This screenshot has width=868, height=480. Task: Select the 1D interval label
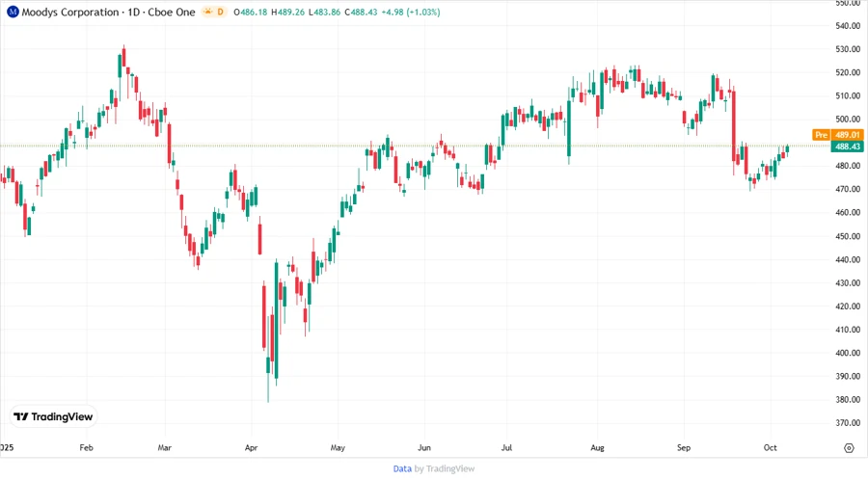point(135,12)
